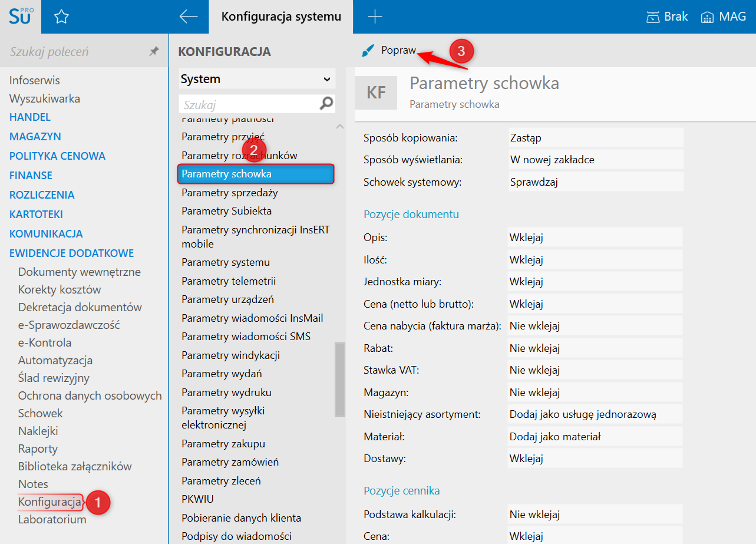756x544 pixels.
Task: Select Parametry sprzedaży in the list
Action: click(230, 193)
